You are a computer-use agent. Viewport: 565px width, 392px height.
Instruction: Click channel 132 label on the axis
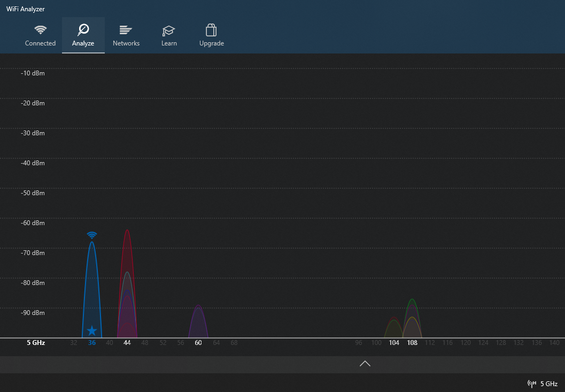click(x=518, y=343)
